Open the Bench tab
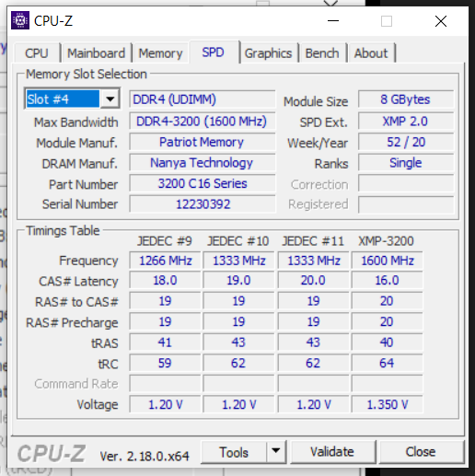The height and width of the screenshot is (476, 475). coord(322,53)
